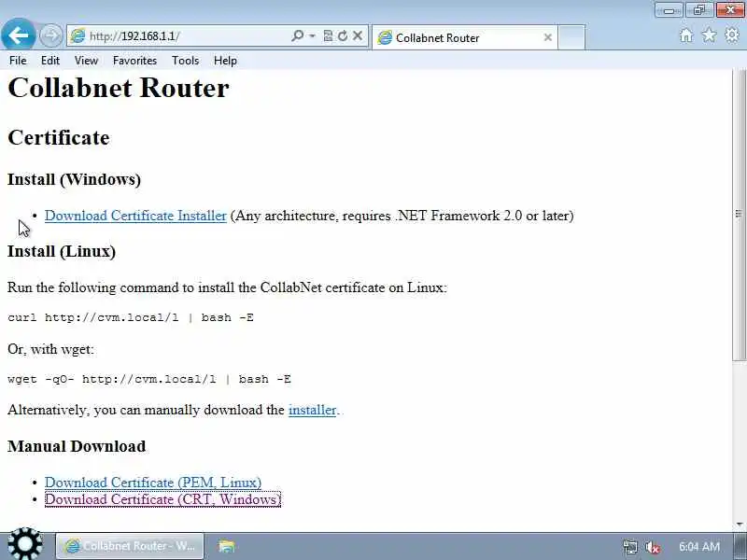747x560 pixels.
Task: Click the Stop loading X in address bar
Action: point(358,35)
